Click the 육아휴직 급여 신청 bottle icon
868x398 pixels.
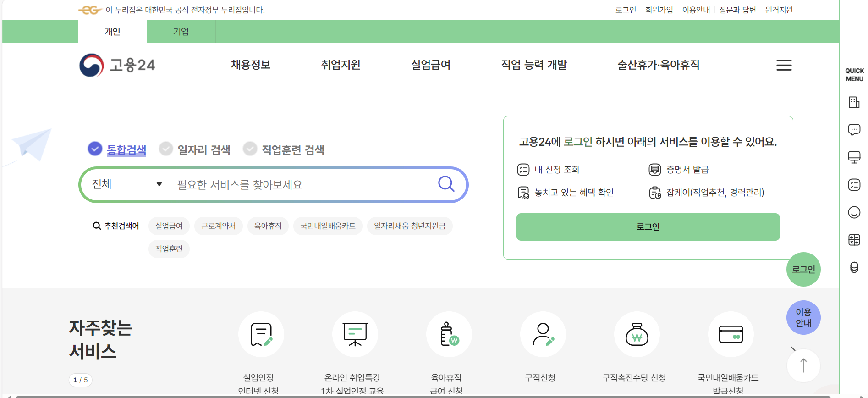(x=449, y=334)
